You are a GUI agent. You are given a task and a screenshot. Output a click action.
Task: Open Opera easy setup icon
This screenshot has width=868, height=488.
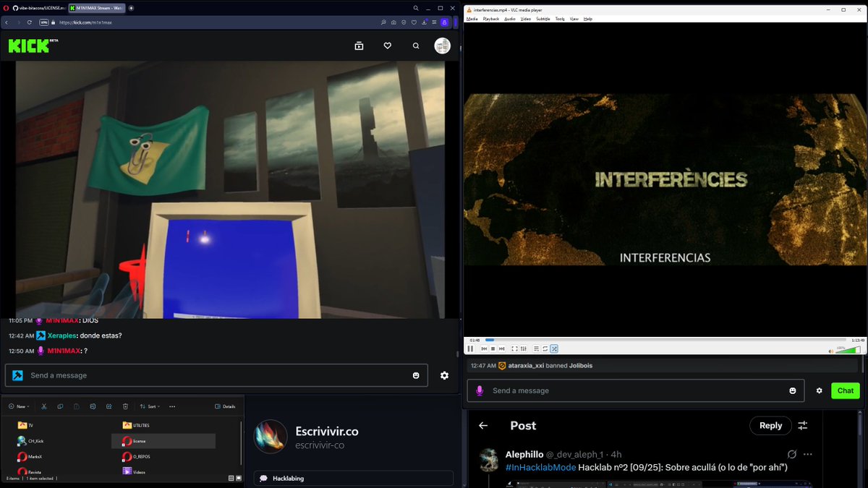[x=435, y=22]
